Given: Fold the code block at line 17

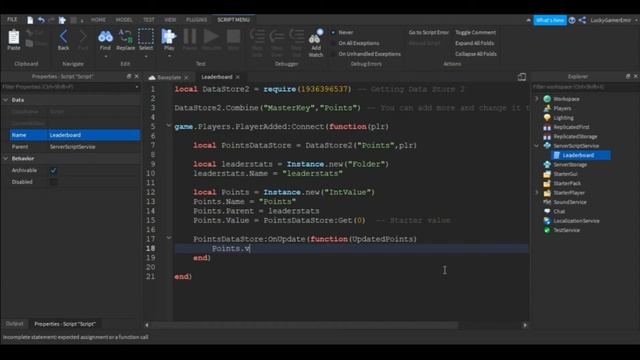Looking at the screenshot, I should [x=168, y=238].
